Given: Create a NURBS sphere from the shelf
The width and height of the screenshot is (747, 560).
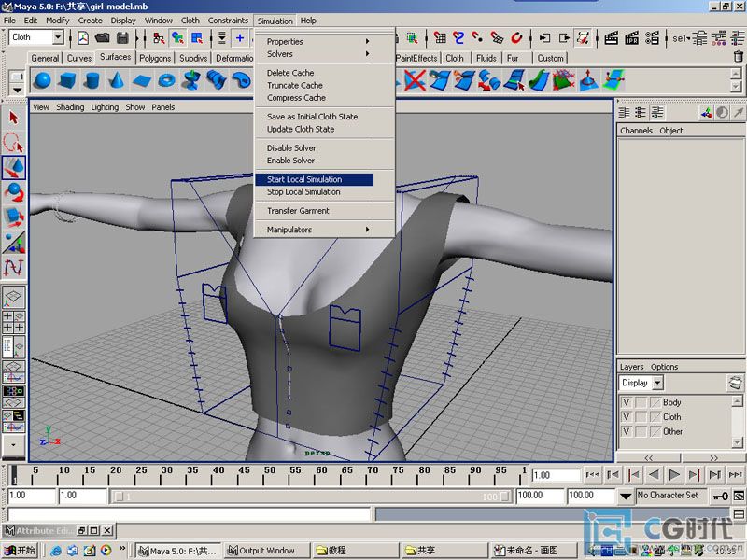Looking at the screenshot, I should [x=43, y=80].
